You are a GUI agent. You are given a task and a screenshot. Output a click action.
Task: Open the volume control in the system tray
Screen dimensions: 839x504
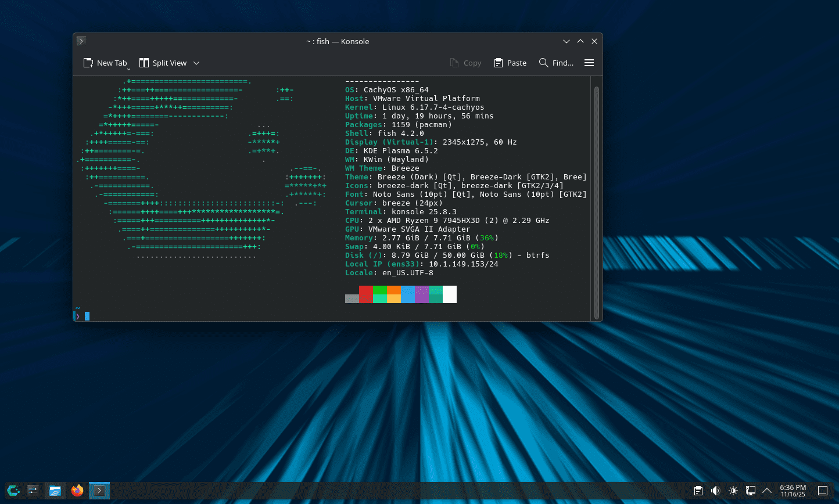click(x=715, y=491)
